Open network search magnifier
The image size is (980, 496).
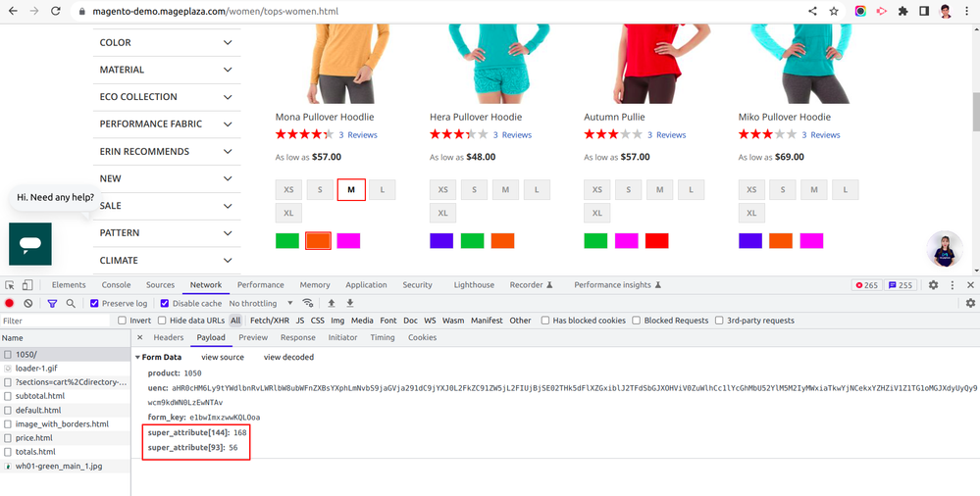(x=71, y=304)
